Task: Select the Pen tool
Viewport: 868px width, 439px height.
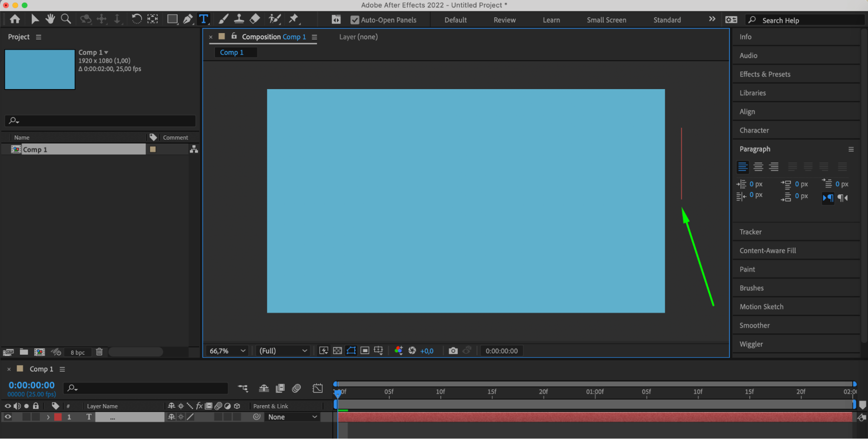Action: [x=188, y=19]
